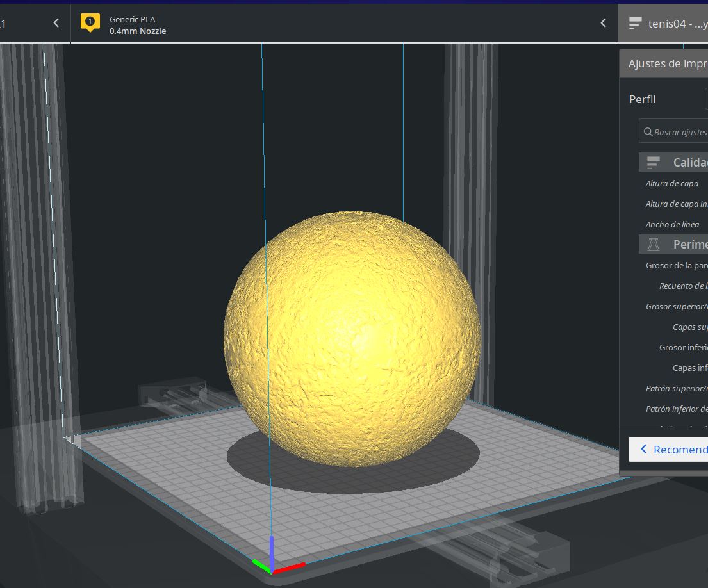Open the material selector with the right chevron
The image size is (708, 588).
[603, 23]
